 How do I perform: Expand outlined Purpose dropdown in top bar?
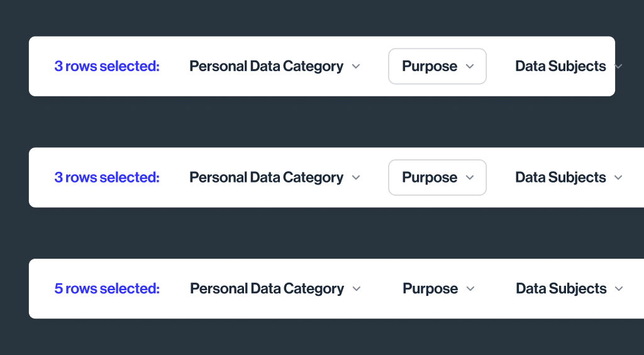point(430,66)
